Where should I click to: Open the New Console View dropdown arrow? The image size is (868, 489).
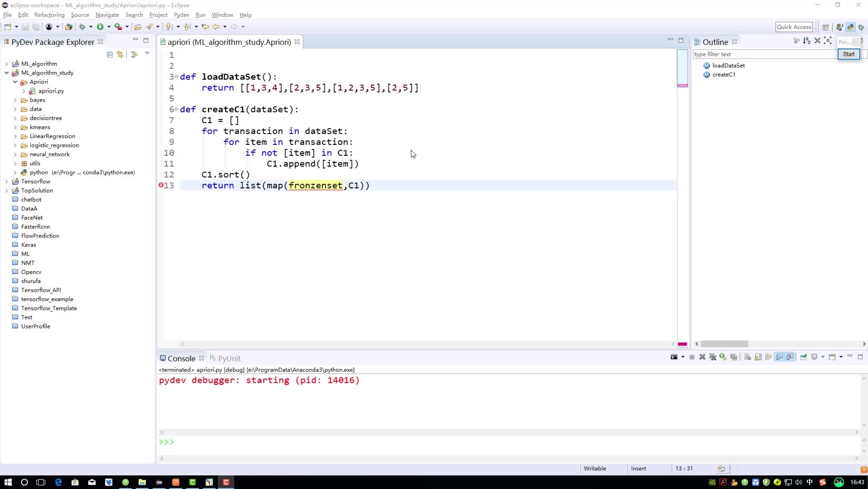click(841, 357)
